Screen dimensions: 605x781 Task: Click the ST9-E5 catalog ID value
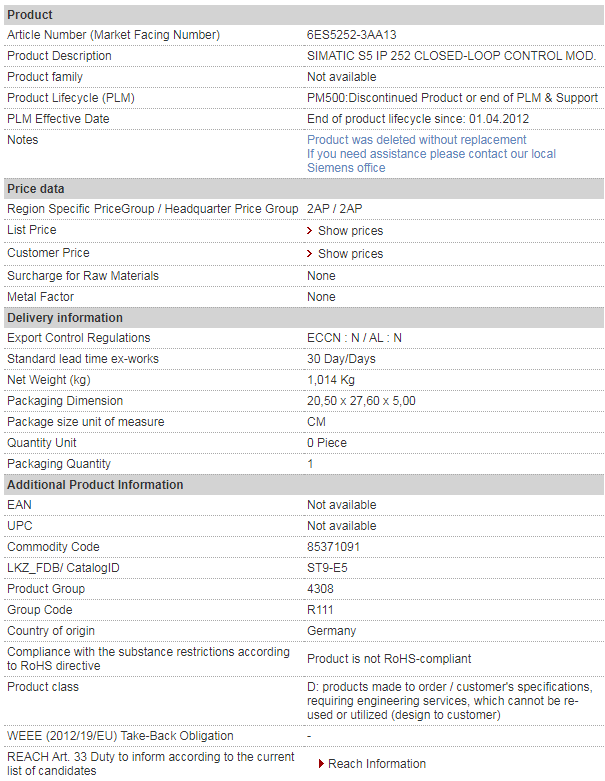327,568
